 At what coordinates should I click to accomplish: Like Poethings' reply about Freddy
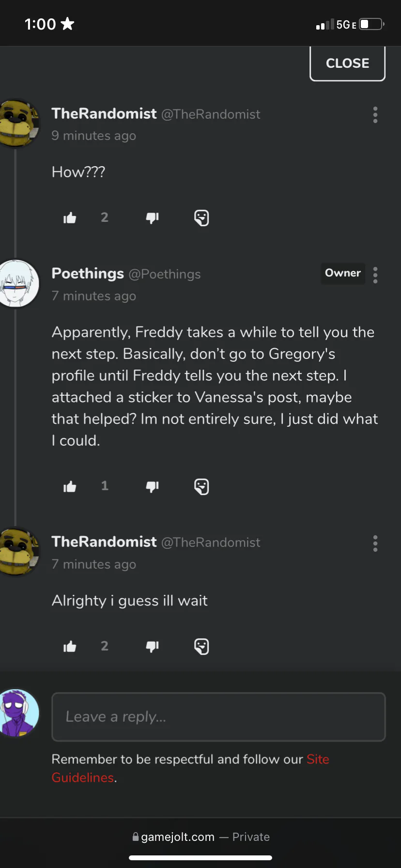coord(70,486)
